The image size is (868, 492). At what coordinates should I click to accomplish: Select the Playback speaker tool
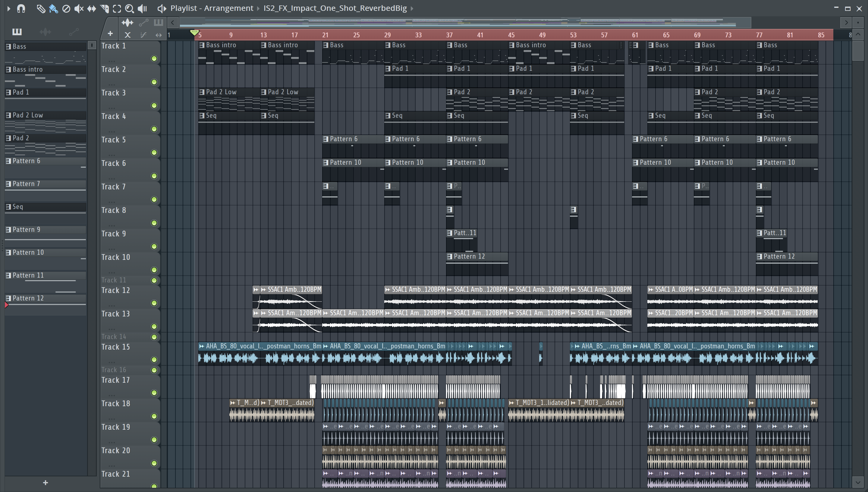(x=142, y=8)
